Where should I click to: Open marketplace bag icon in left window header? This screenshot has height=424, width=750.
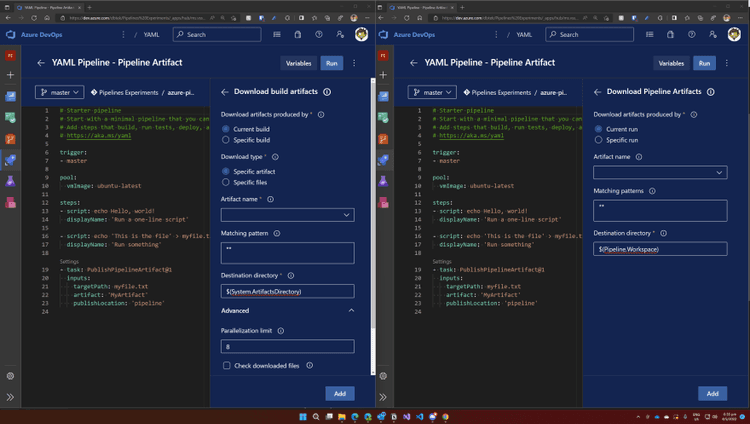pos(298,34)
